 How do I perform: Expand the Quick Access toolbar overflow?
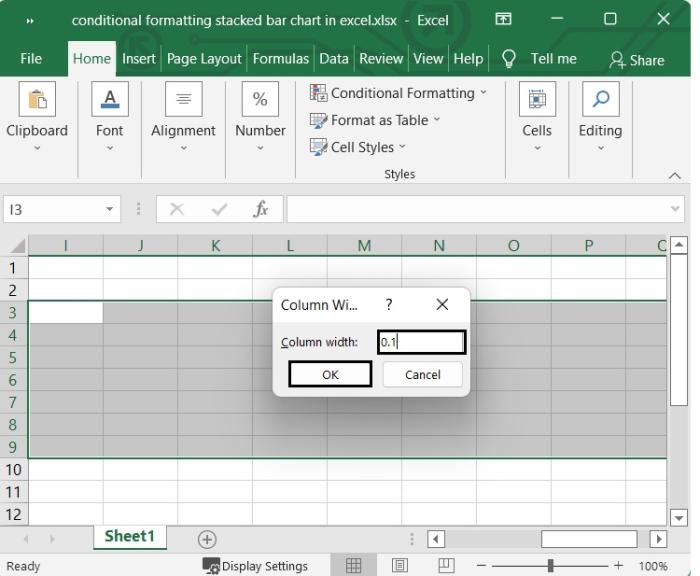[x=30, y=21]
